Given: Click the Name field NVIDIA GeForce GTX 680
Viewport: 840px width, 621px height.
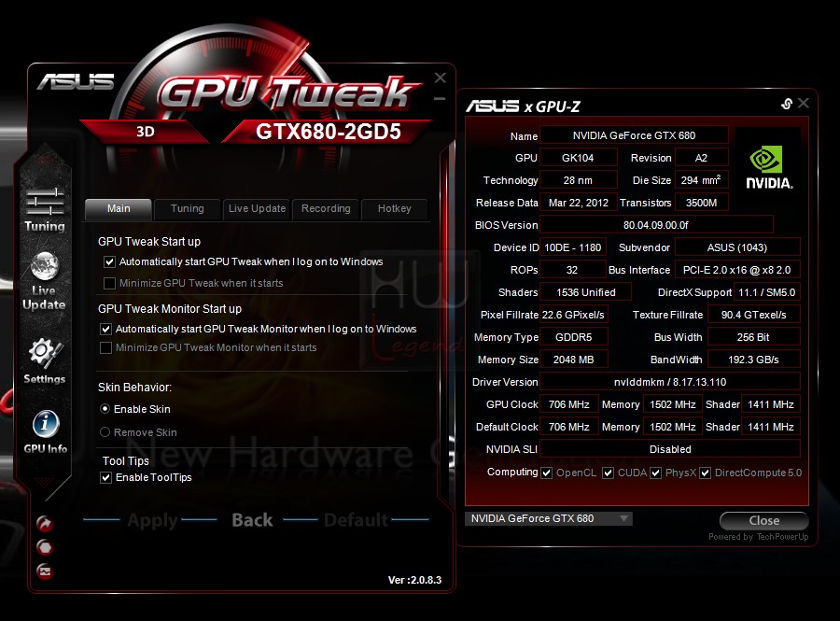Looking at the screenshot, I should click(x=634, y=135).
